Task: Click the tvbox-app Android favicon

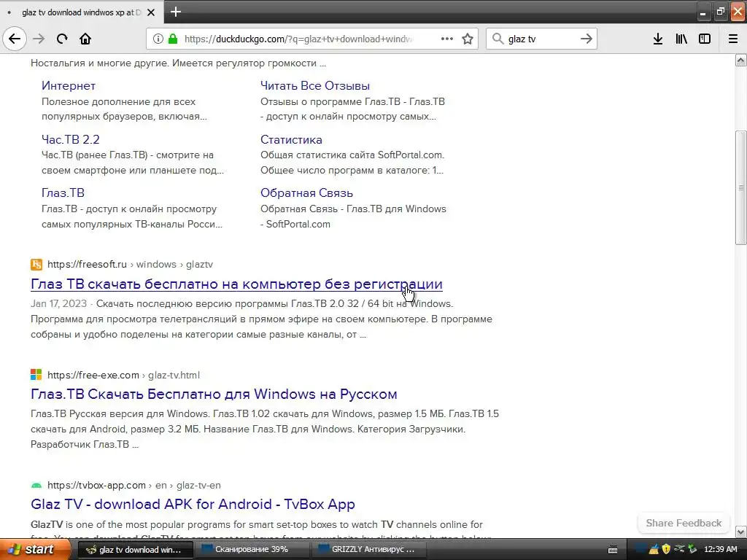Action: [x=36, y=485]
